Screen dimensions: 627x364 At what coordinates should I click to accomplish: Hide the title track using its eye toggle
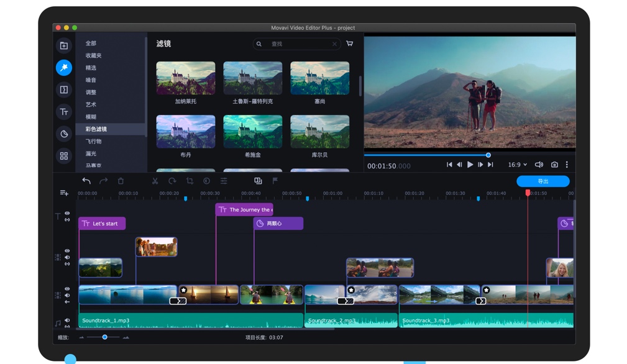[x=67, y=214]
